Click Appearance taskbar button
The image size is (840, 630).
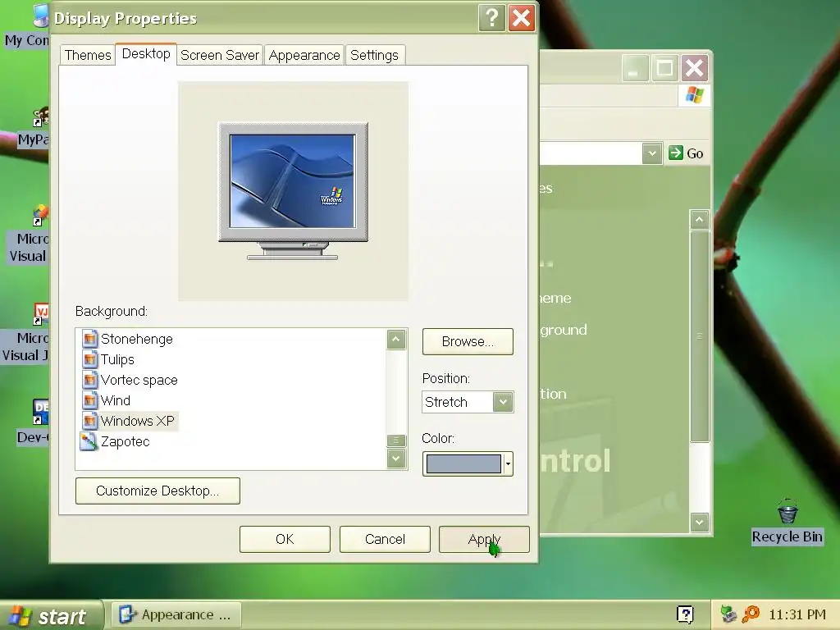176,615
